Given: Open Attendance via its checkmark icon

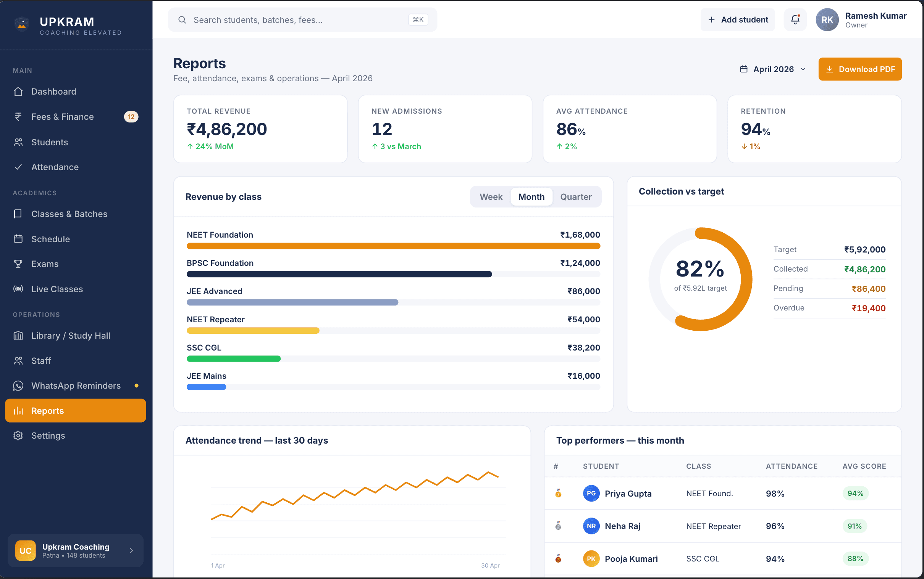Looking at the screenshot, I should (18, 167).
